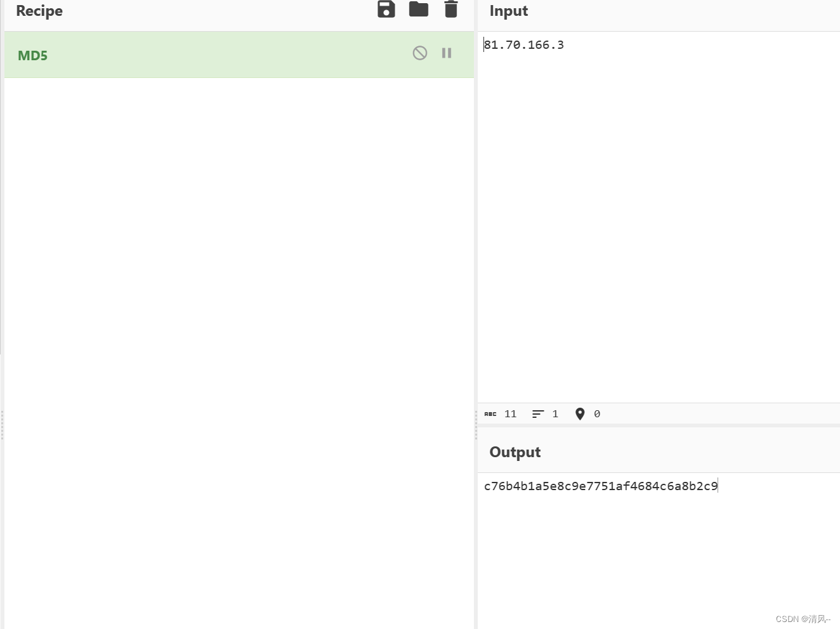The image size is (840, 629).
Task: Click the input line count icon
Action: (x=538, y=414)
